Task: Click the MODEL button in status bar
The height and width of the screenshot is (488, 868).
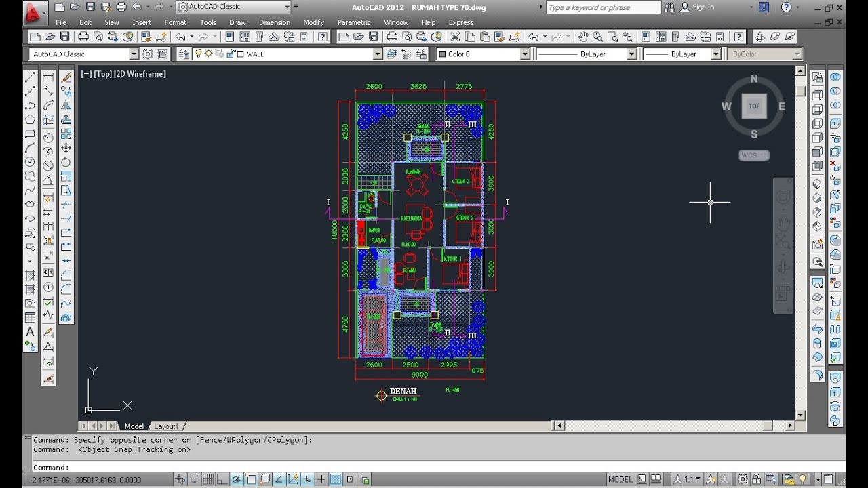Action: [620, 479]
